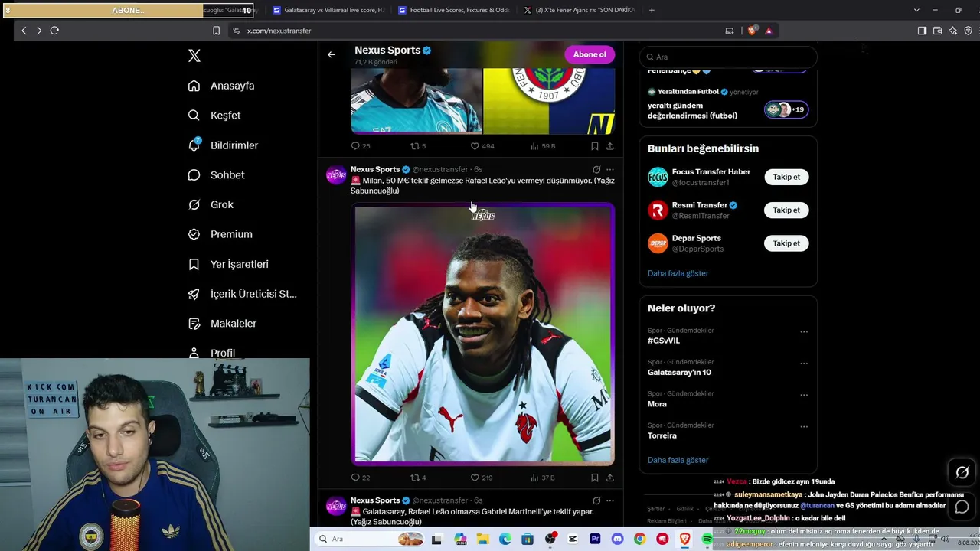Follow Depar Sports
Screen dimensions: 980x551
786,243
